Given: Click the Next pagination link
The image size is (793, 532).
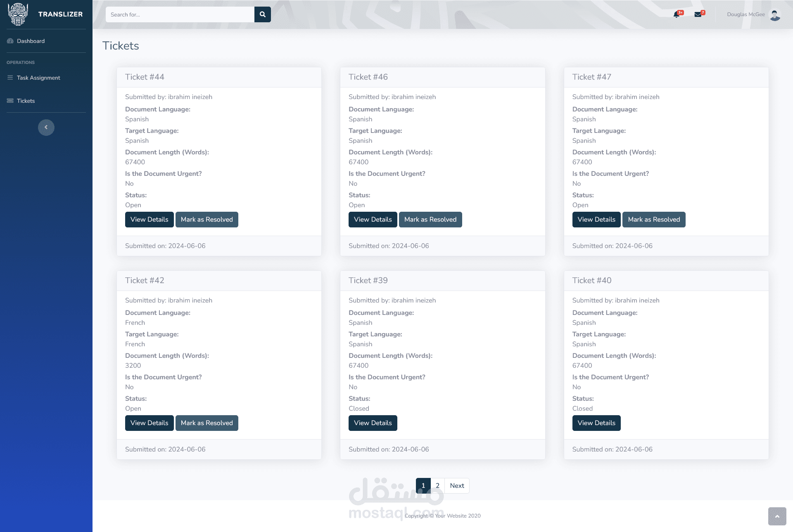Looking at the screenshot, I should point(457,486).
